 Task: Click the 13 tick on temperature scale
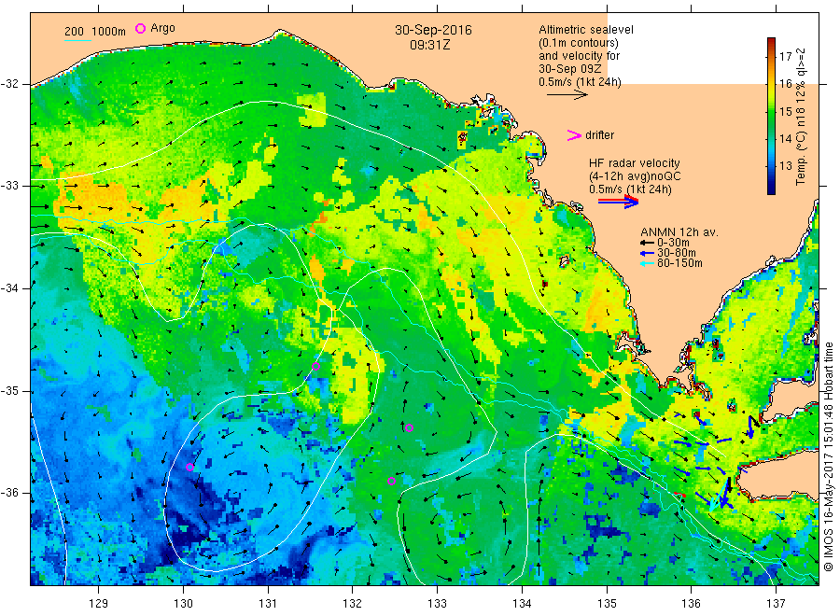coord(785,165)
